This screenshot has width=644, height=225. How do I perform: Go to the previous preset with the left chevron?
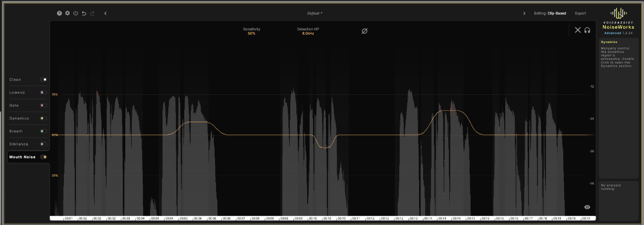coord(106,13)
